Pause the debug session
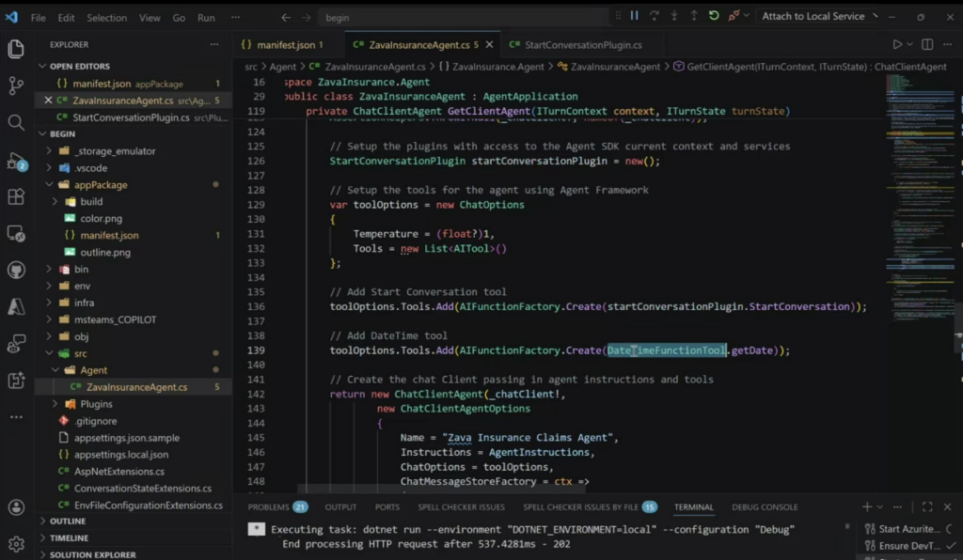Image resolution: width=963 pixels, height=560 pixels. [634, 16]
